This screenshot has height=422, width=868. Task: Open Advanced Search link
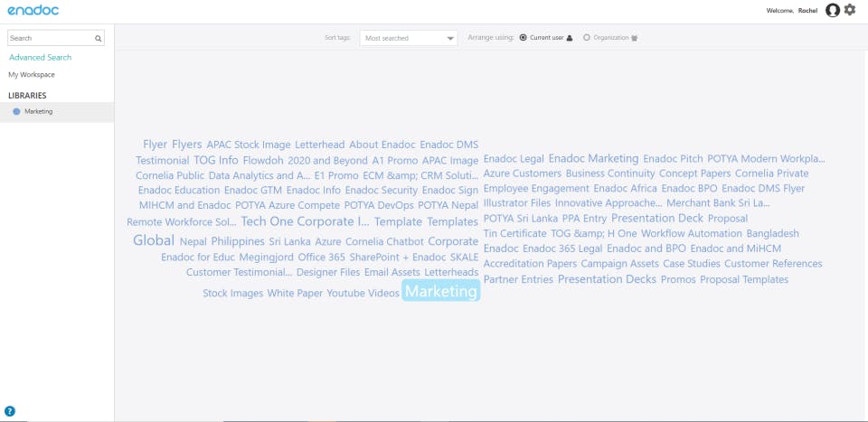[x=41, y=58]
